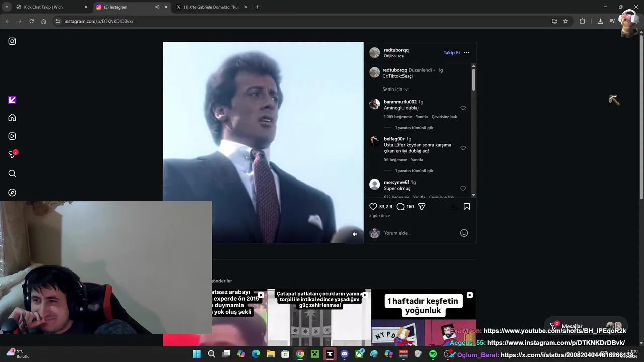Open Discord from the taskbar
644x362 pixels.
click(x=344, y=354)
